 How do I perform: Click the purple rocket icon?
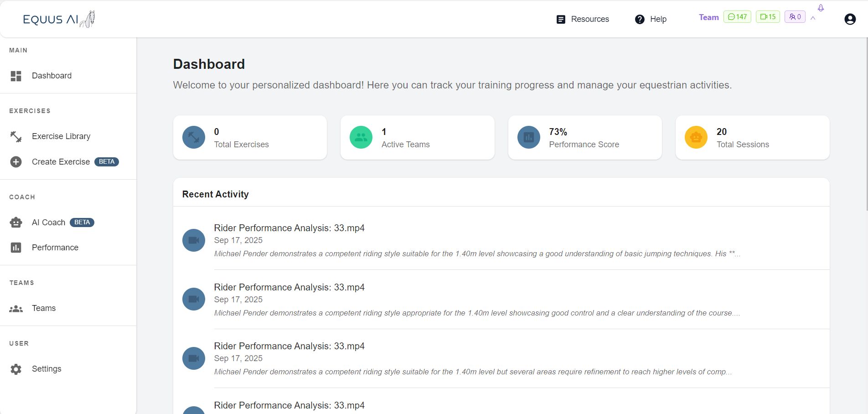821,8
